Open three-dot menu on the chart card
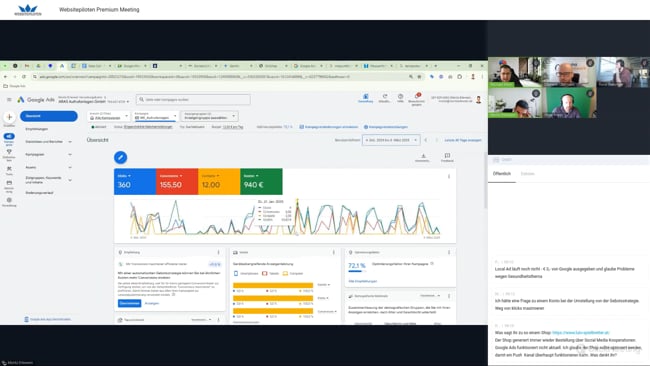 (449, 177)
